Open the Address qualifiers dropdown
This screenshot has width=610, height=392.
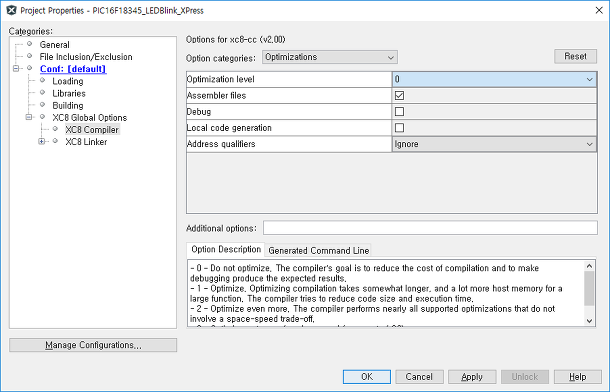pos(494,144)
